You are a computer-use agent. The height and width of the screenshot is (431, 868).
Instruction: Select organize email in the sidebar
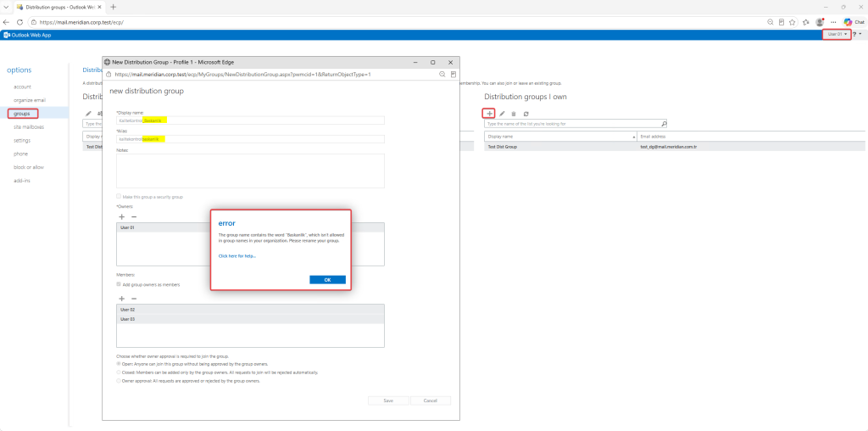click(x=30, y=100)
